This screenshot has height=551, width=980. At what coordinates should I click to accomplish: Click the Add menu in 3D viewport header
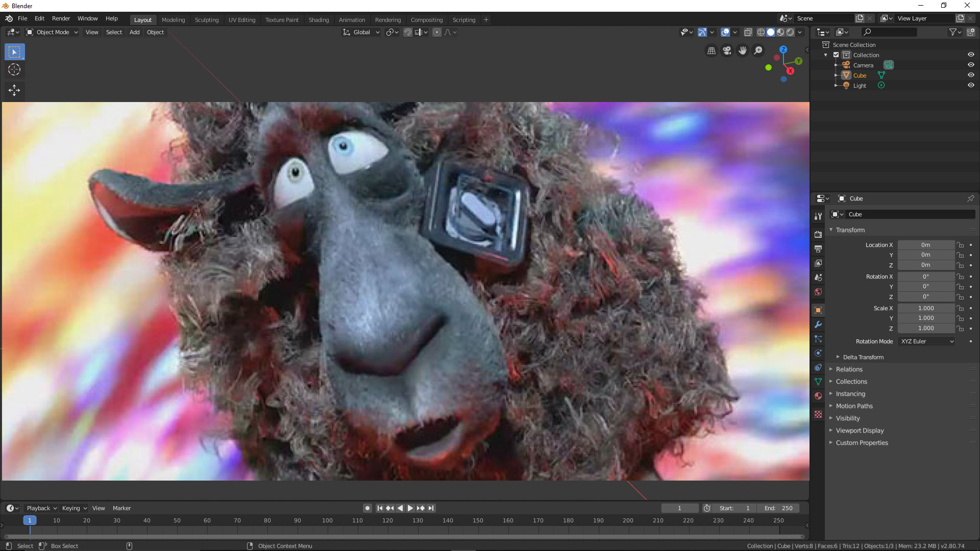(135, 32)
